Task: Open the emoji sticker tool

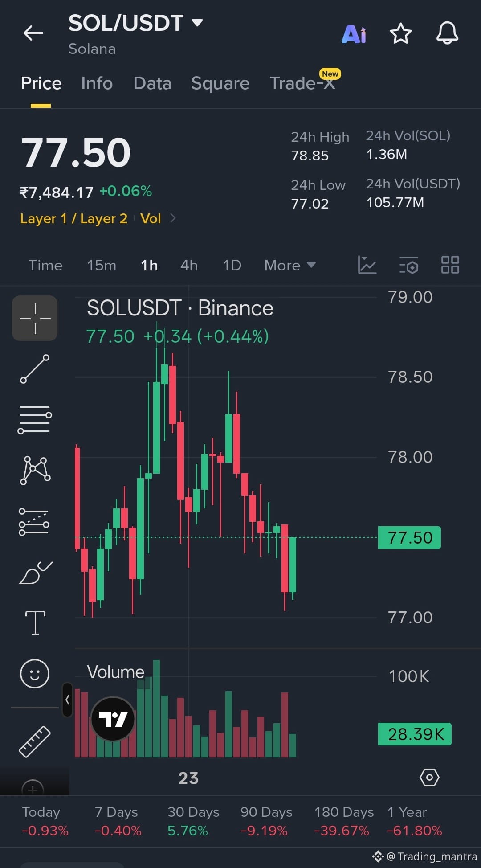Action: pyautogui.click(x=35, y=673)
